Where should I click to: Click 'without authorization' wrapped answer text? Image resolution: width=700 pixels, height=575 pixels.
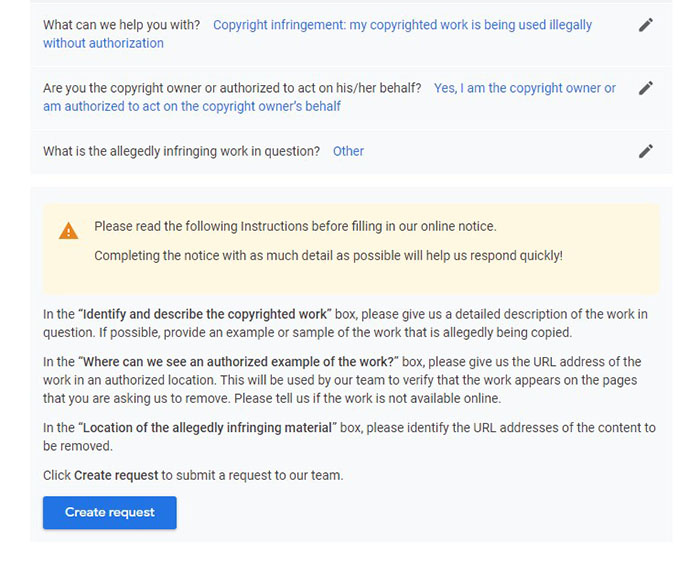103,43
